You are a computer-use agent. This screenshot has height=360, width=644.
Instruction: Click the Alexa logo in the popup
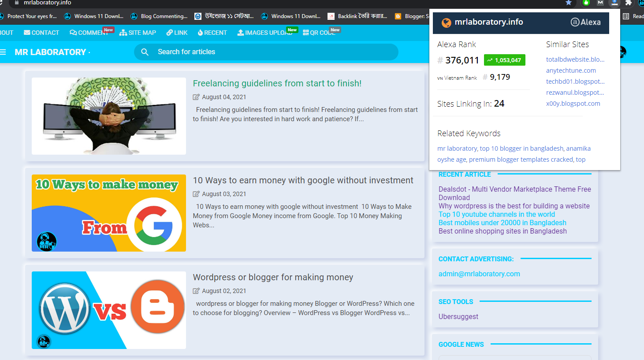click(585, 22)
